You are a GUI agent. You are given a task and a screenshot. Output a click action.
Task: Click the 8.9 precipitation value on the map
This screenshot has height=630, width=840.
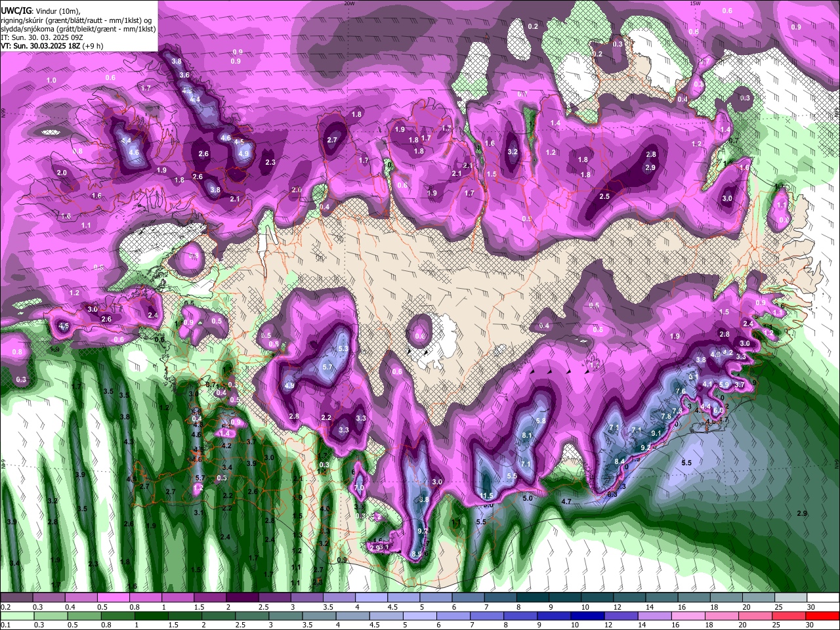(417, 554)
